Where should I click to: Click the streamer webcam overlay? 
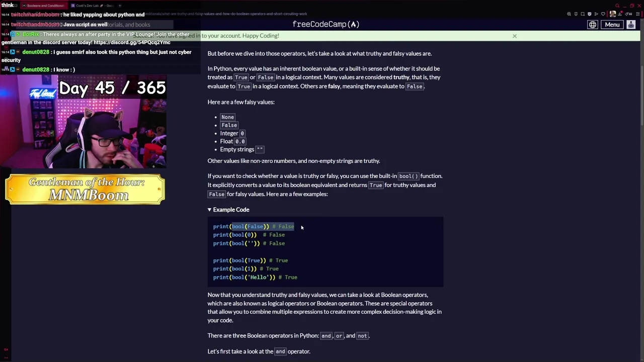pyautogui.click(x=83, y=122)
